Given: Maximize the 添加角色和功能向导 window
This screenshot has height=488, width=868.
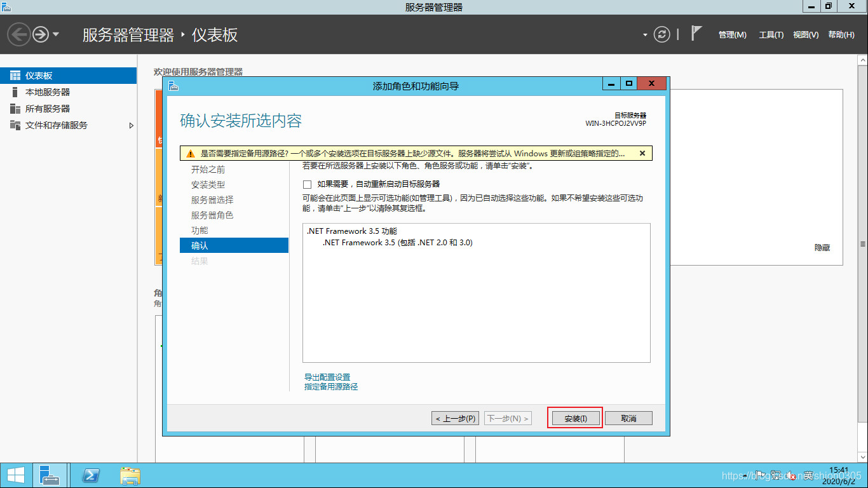Looking at the screenshot, I should point(629,84).
